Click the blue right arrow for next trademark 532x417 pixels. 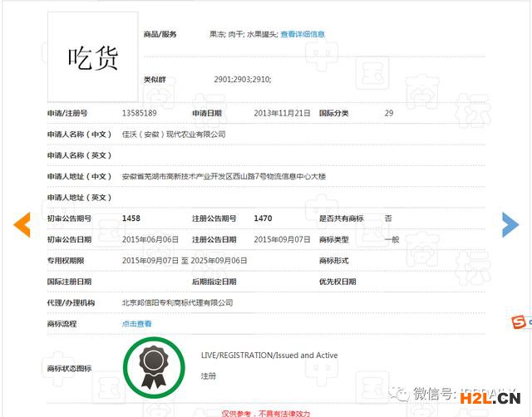pos(510,224)
